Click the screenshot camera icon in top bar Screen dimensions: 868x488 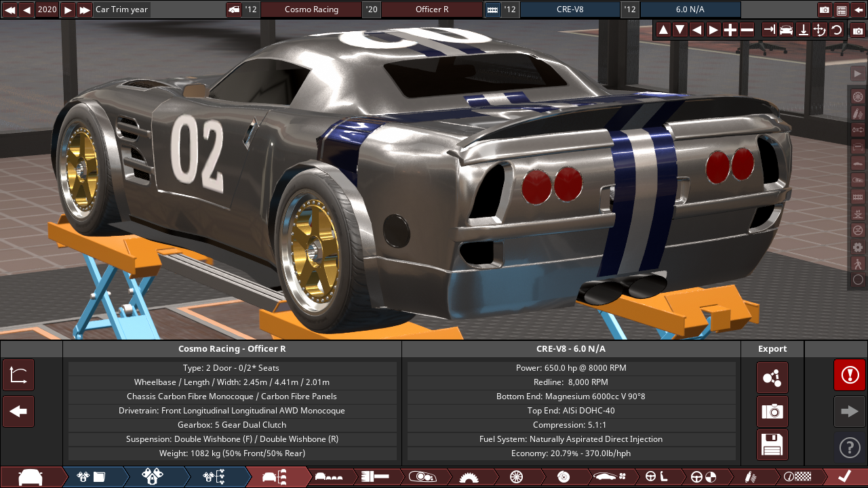click(x=825, y=9)
